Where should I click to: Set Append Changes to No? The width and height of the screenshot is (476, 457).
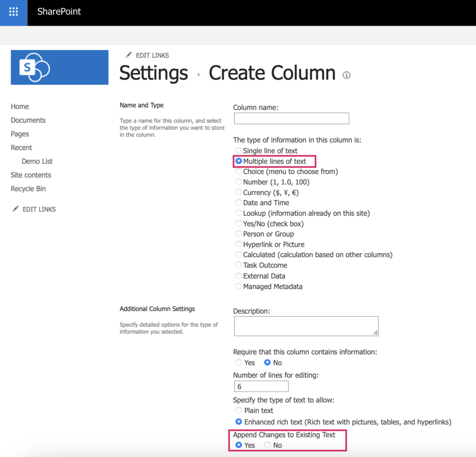[267, 444]
